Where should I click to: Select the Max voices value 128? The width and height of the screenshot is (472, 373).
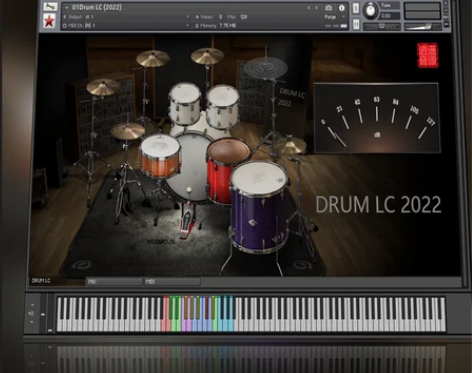coord(244,17)
